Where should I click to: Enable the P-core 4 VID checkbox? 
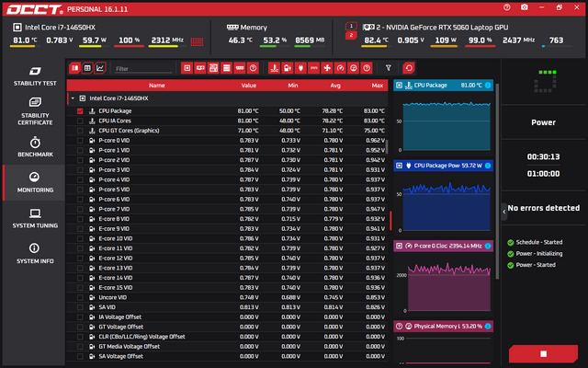(x=80, y=180)
